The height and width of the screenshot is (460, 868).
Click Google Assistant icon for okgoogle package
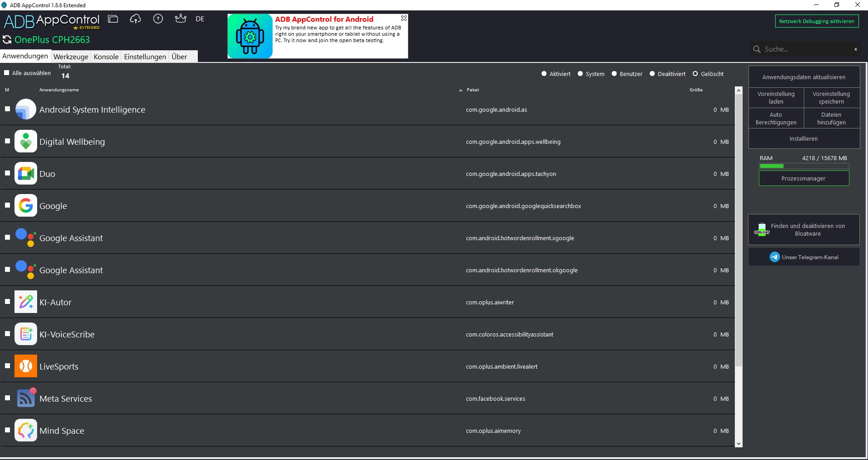tap(26, 270)
